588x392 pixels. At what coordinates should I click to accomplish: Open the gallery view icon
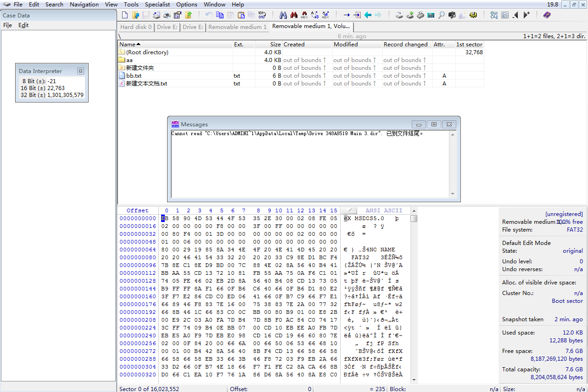pos(462,15)
